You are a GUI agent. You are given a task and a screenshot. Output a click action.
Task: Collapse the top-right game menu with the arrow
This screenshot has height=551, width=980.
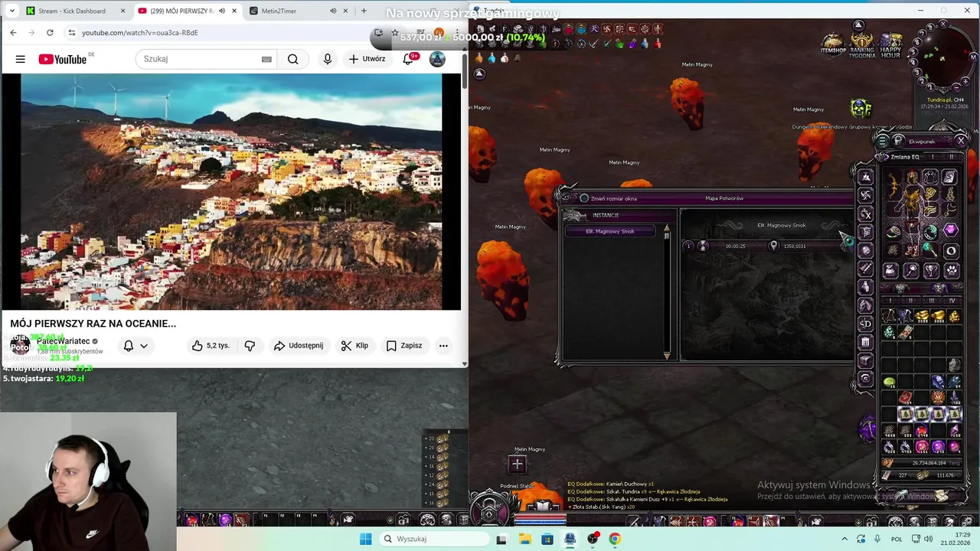coord(858,25)
